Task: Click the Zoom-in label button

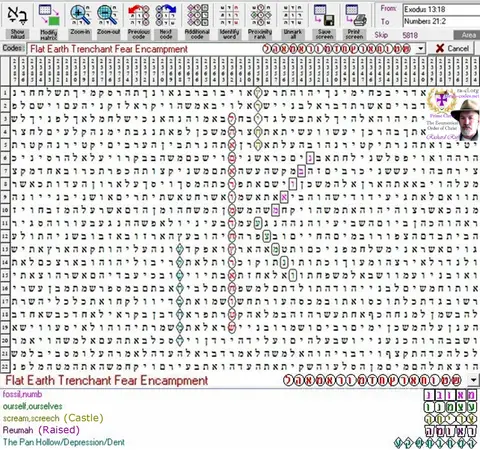Action: (x=80, y=32)
